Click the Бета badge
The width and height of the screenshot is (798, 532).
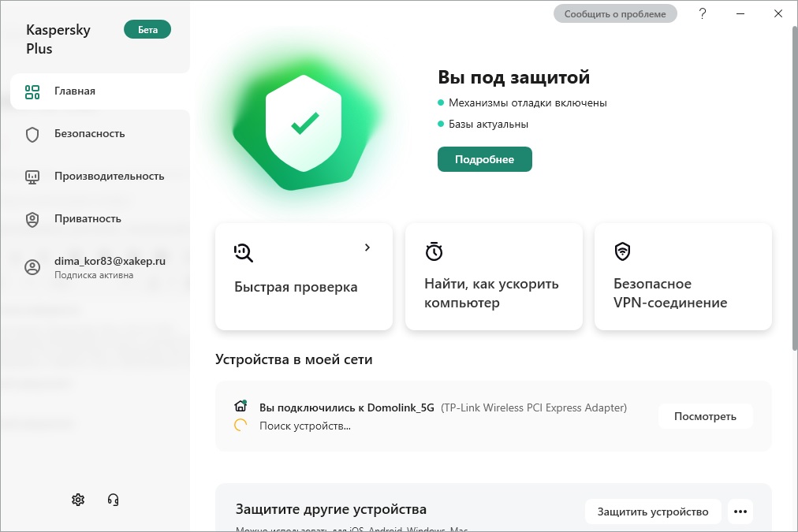click(x=147, y=29)
